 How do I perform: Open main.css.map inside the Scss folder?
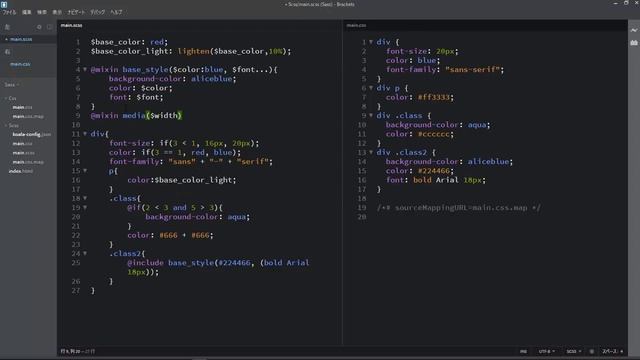click(28, 162)
